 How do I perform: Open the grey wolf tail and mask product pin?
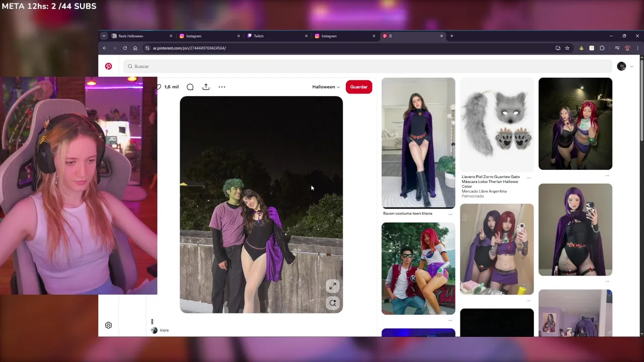(497, 124)
